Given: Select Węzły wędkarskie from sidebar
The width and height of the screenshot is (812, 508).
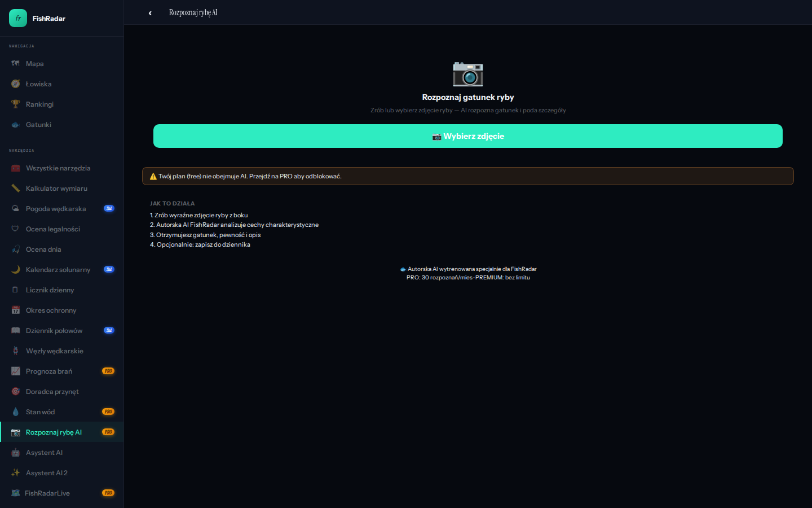Looking at the screenshot, I should pos(54,351).
